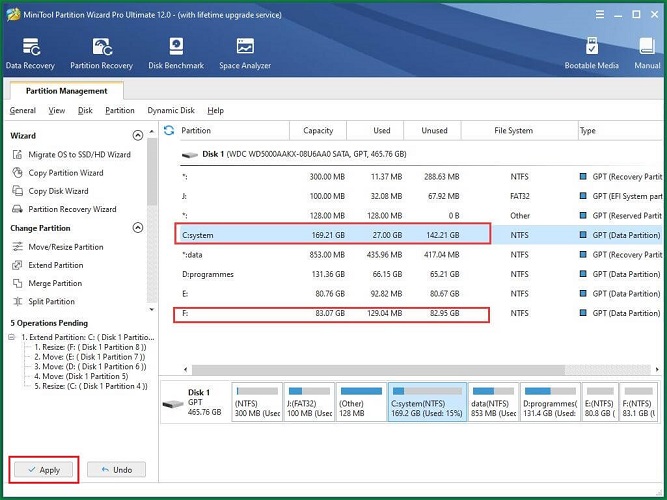The height and width of the screenshot is (500, 667).
Task: Choose Move/Resize Partition
Action: [x=58, y=247]
